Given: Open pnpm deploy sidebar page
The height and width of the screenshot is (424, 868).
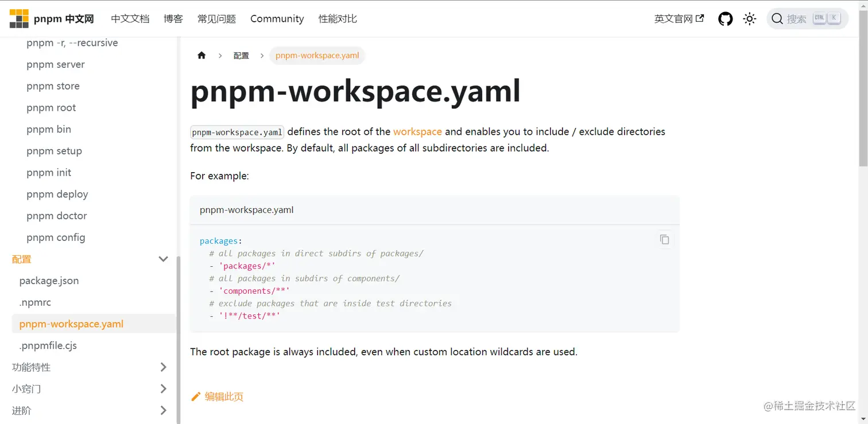Looking at the screenshot, I should 57,194.
